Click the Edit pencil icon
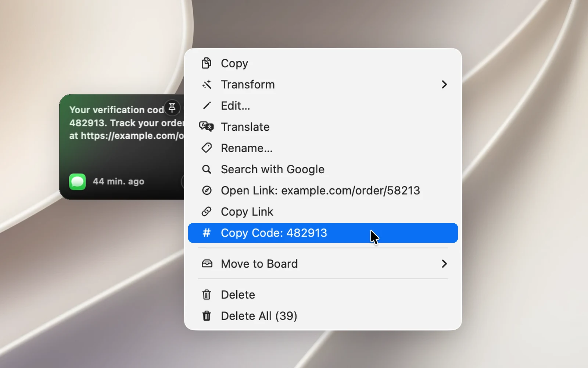Viewport: 588px width, 368px height. click(x=207, y=106)
